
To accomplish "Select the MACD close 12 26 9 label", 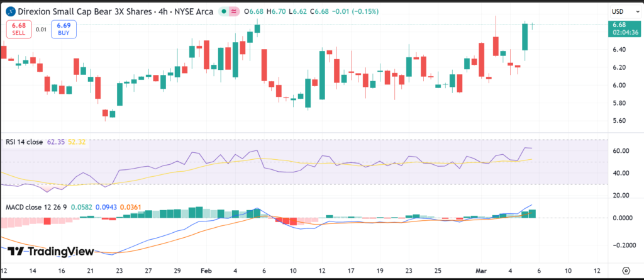I will pyautogui.click(x=35, y=206).
